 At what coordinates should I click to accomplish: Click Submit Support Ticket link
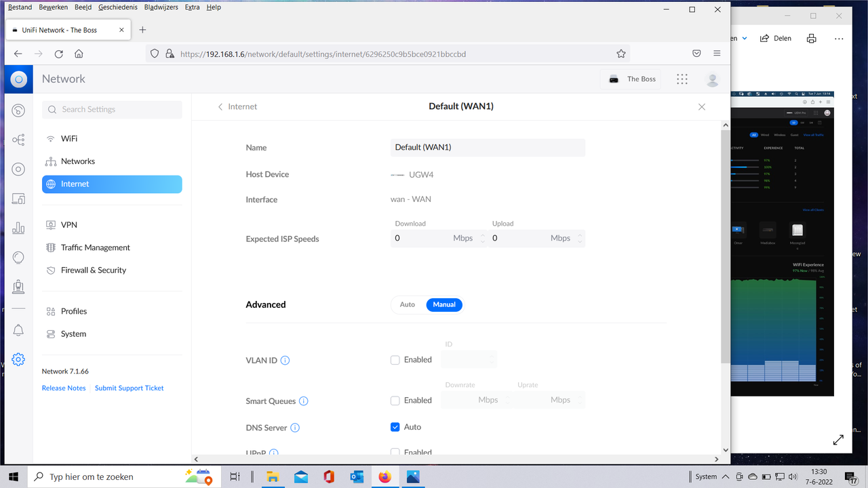pos(130,388)
